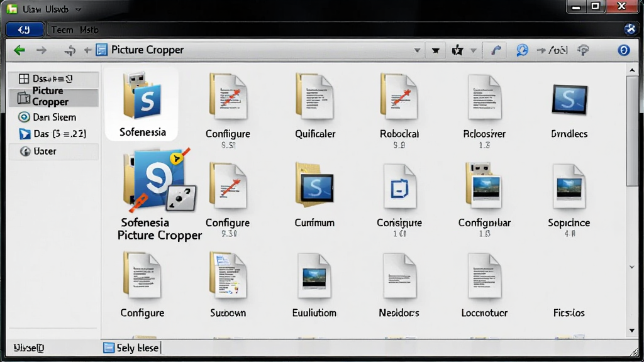
Task: Click the grey return arrow toolbar icon
Action: pos(70,50)
